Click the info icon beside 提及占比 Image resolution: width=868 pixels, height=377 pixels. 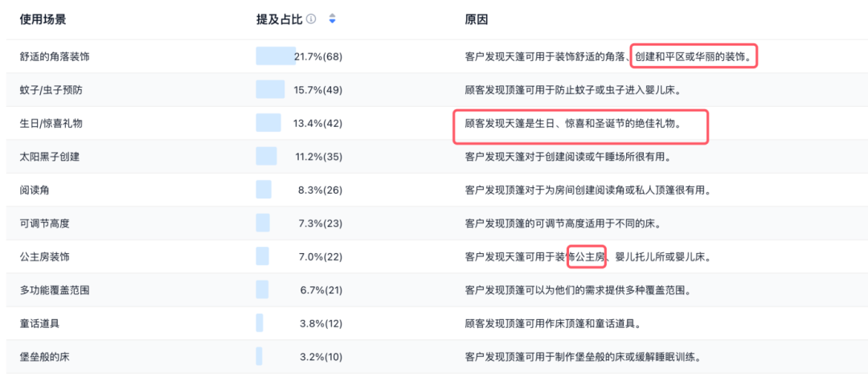(x=311, y=19)
